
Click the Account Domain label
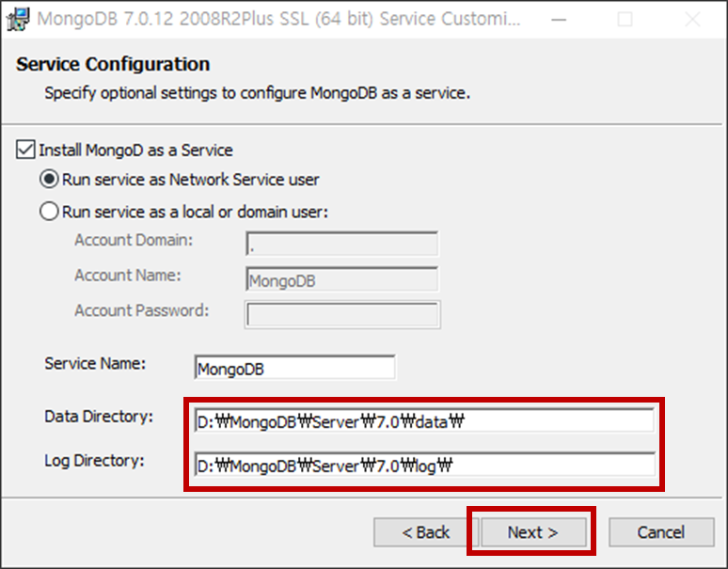(x=134, y=240)
